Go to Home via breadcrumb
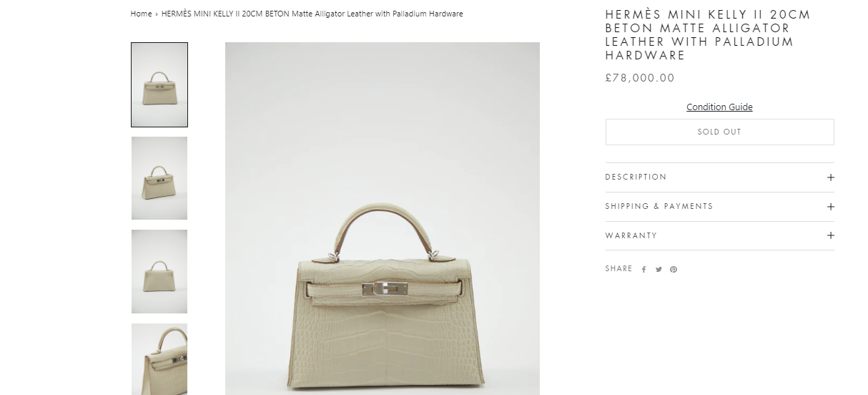Screen dimensions: 868x395 [x=141, y=14]
